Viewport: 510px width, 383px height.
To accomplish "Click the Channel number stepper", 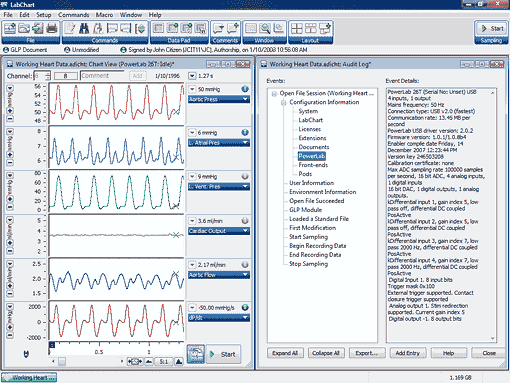I will coord(48,76).
